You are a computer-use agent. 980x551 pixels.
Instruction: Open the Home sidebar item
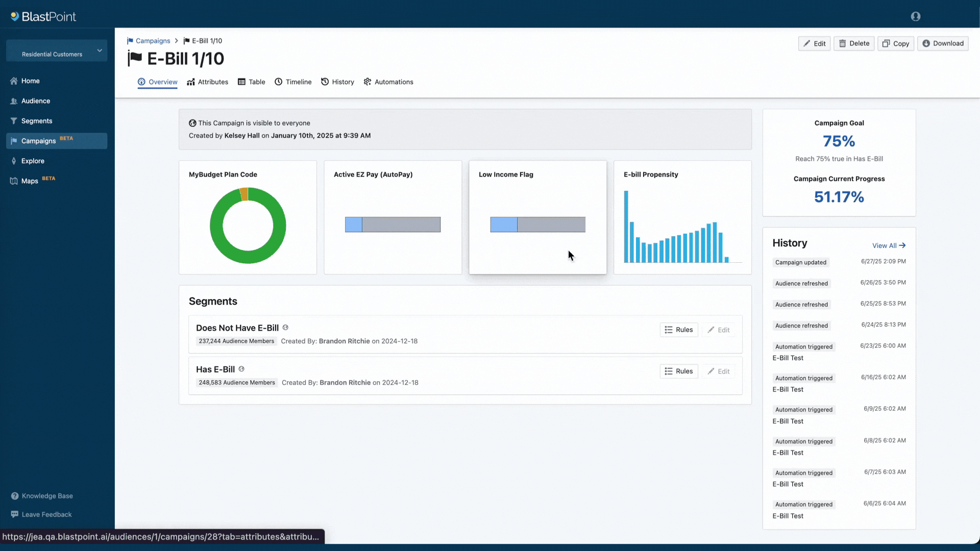click(30, 81)
